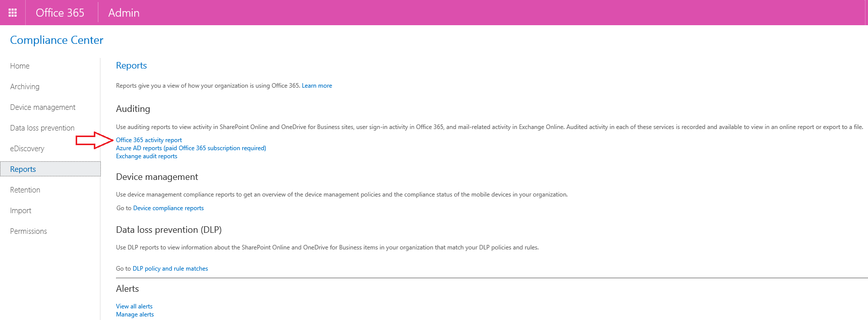868x320 pixels.
Task: Open Permissions from the sidebar
Action: tap(29, 231)
